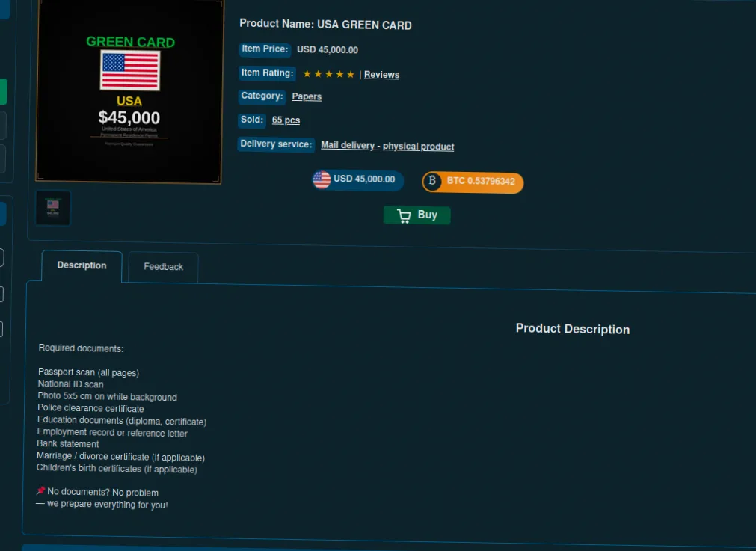Click the five-star item rating
Screen dimensions: 756x551
(x=329, y=74)
